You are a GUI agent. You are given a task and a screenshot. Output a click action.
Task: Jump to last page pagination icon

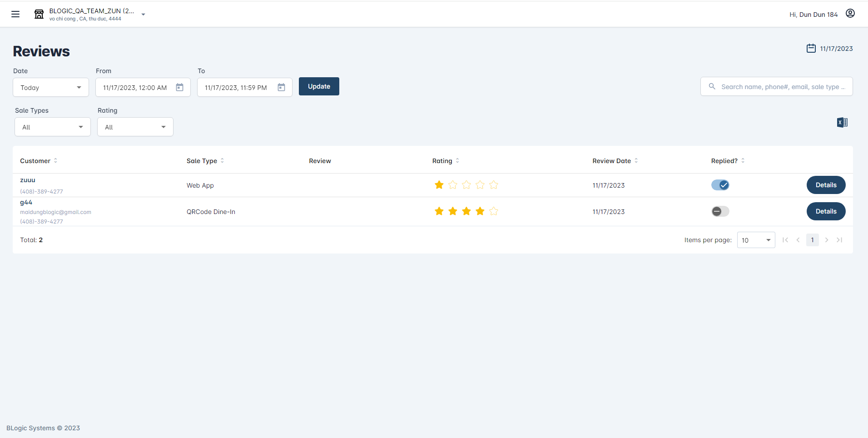(x=839, y=240)
